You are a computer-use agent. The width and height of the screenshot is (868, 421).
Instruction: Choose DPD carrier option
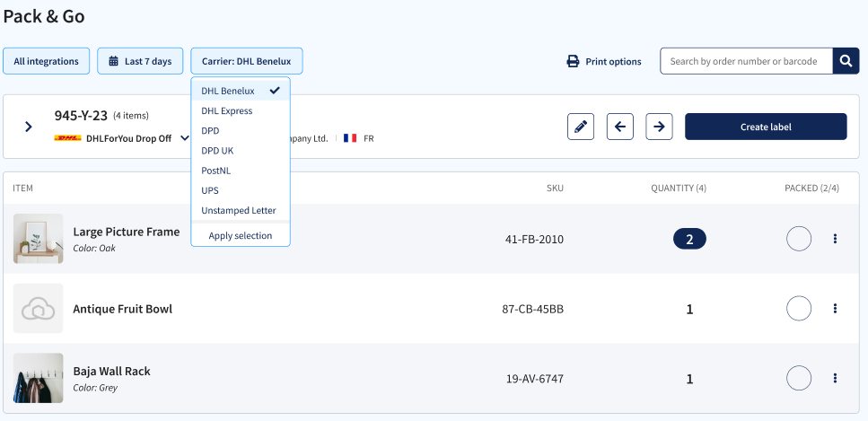click(241, 131)
